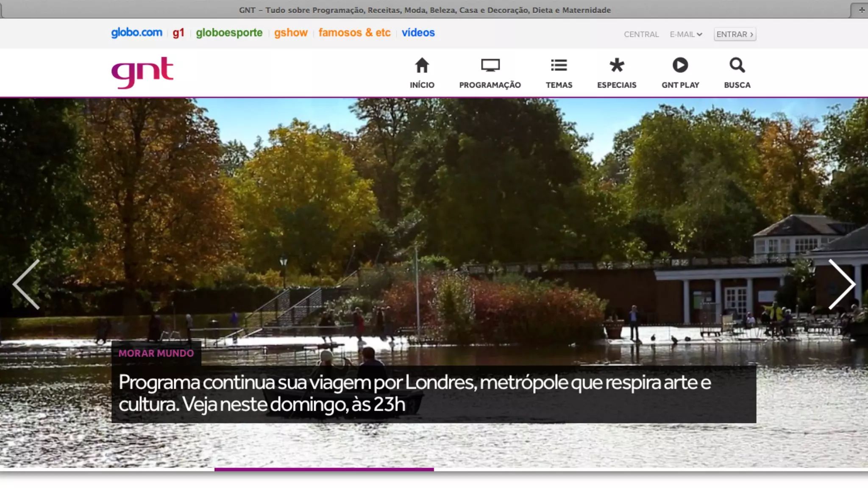The width and height of the screenshot is (868, 488).
Task: Visit gshow link in top bar
Action: coord(290,33)
